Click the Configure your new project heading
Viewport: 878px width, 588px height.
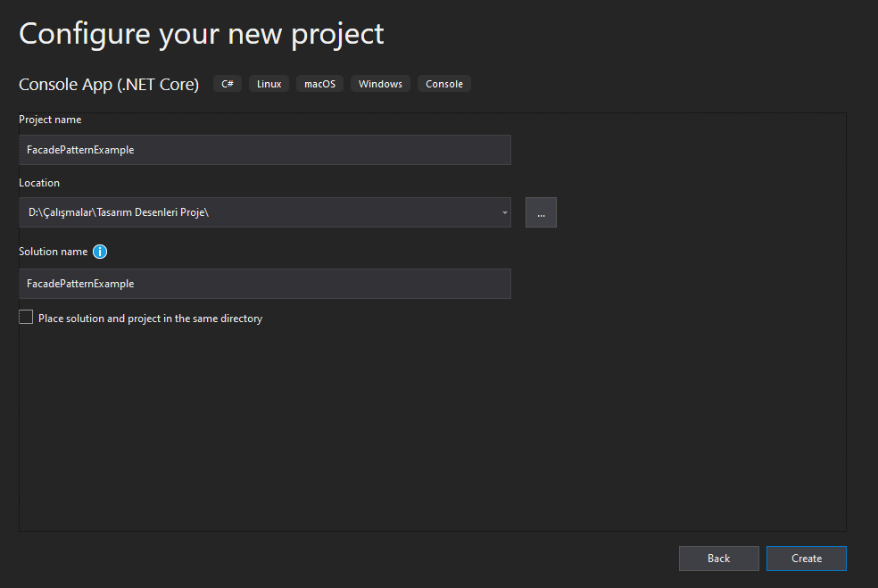pos(201,35)
